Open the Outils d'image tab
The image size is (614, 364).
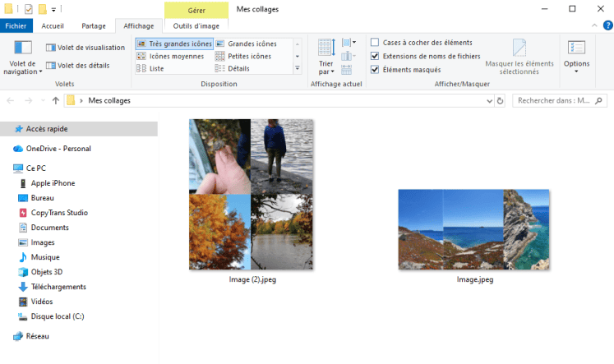(196, 25)
